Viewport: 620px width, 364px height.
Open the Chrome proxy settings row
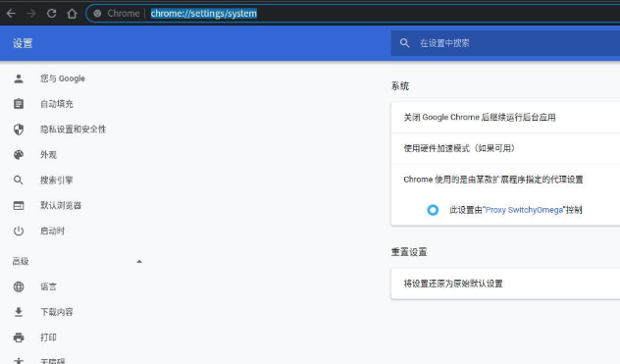pos(505,180)
